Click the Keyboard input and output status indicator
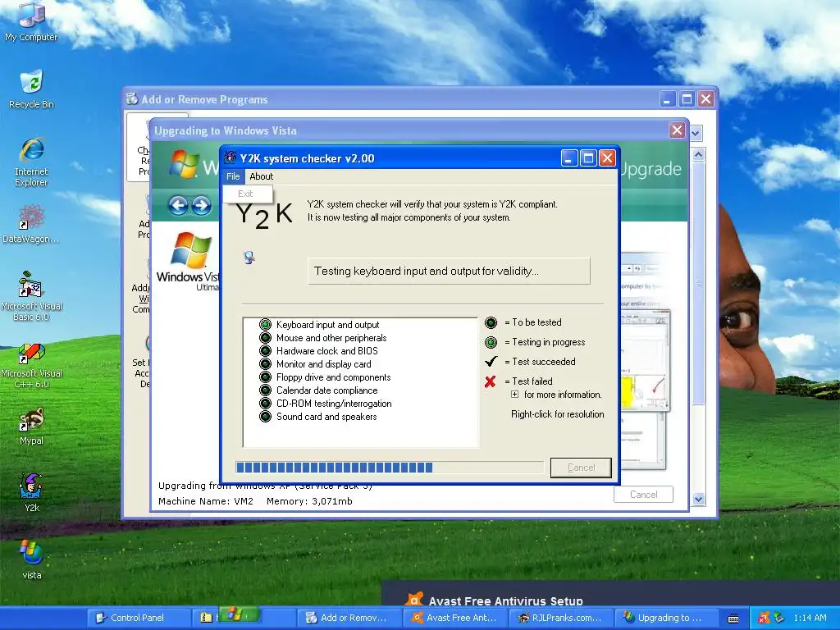Viewport: 840px width, 630px height. [x=265, y=325]
